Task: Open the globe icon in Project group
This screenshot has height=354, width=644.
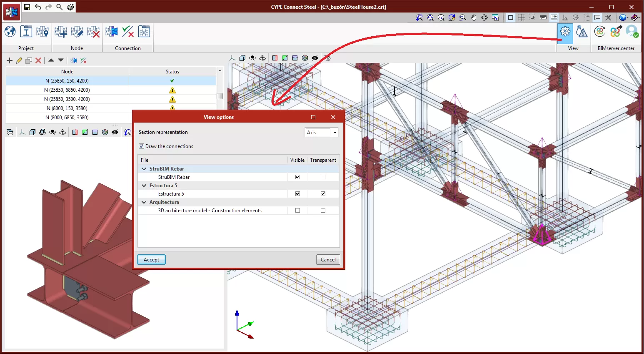Action: pos(10,32)
